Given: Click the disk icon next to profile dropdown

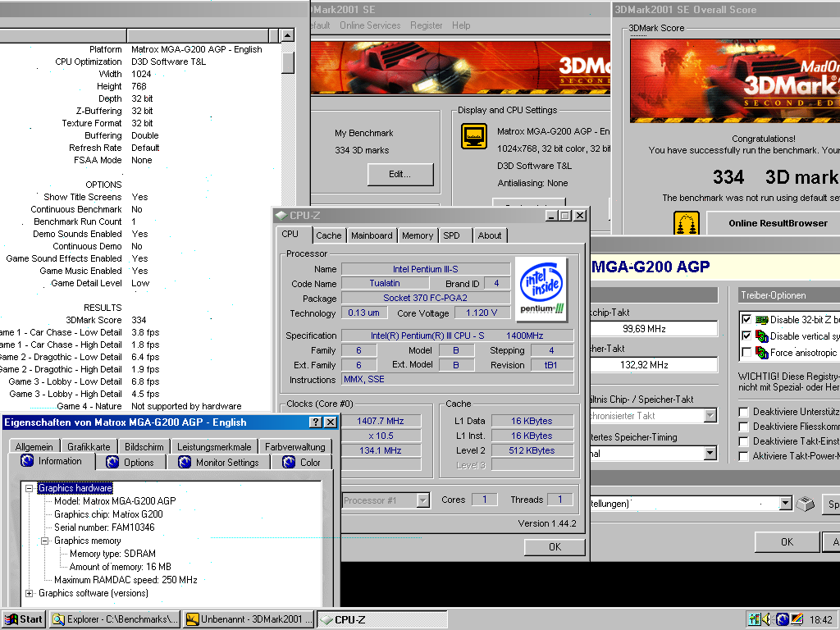Looking at the screenshot, I should [x=806, y=504].
